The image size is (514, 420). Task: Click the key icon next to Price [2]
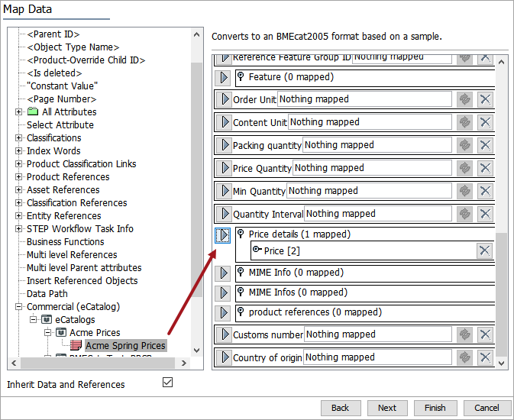257,250
